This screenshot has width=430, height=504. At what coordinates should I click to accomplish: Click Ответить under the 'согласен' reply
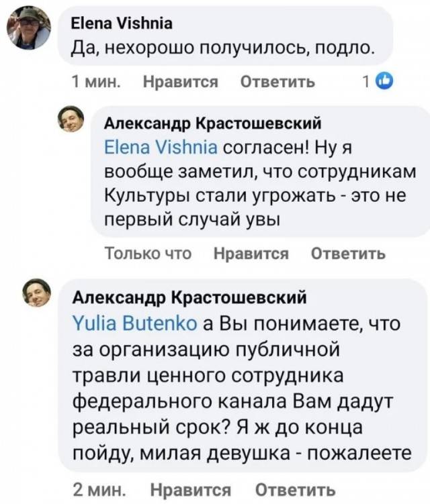click(x=348, y=254)
